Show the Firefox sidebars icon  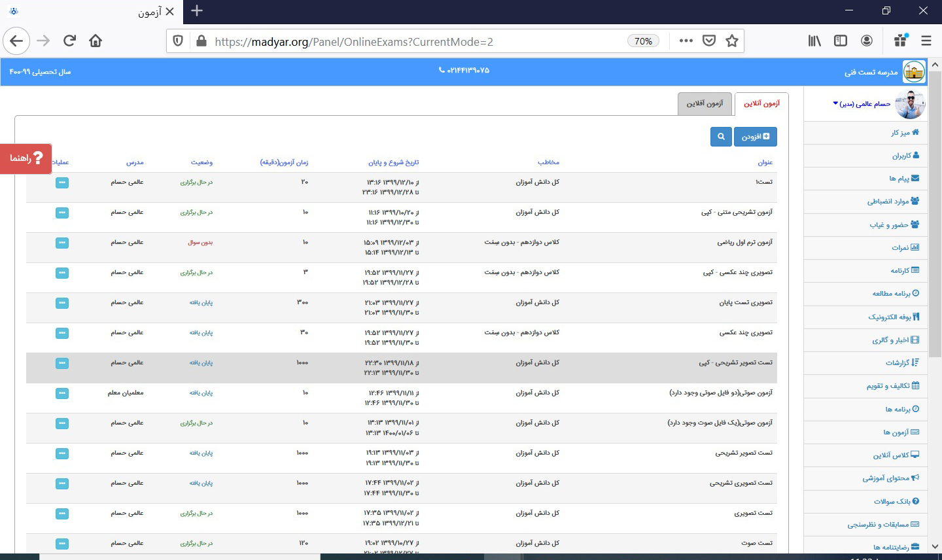coord(841,41)
